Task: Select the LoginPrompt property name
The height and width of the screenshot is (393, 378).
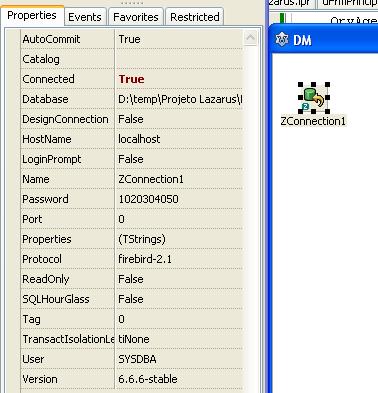Action: [x=51, y=159]
